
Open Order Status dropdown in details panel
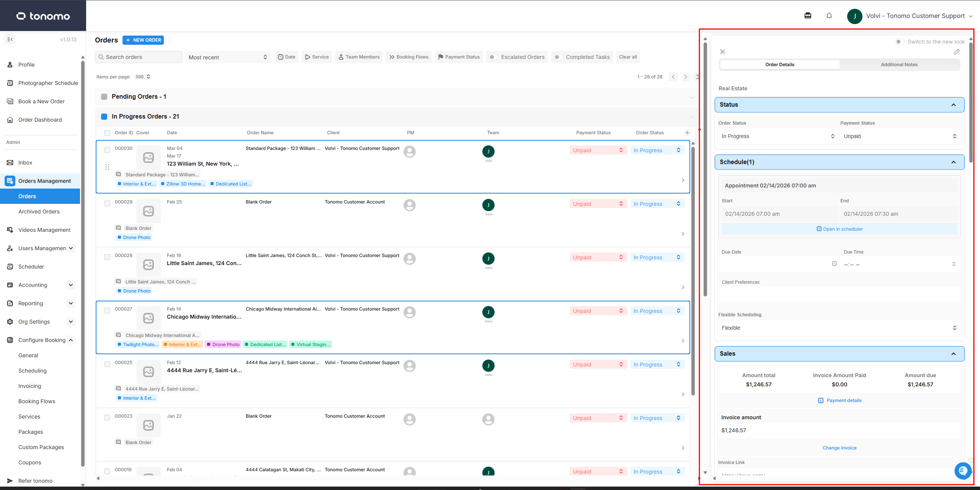pos(778,136)
